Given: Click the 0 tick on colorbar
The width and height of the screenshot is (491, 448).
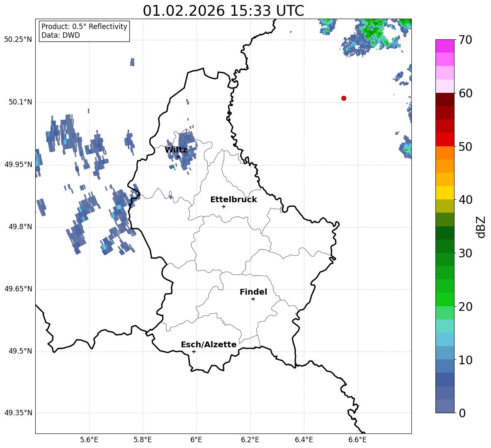Looking at the screenshot, I should click(462, 413).
